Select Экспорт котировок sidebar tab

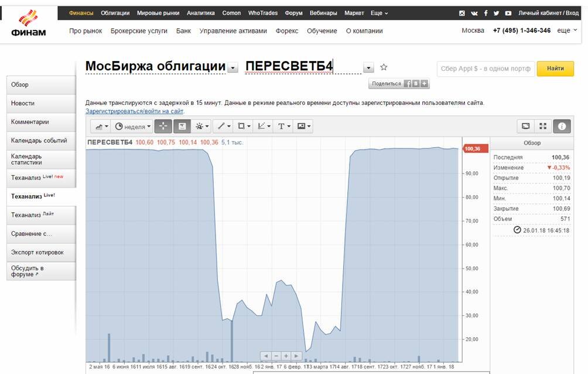pyautogui.click(x=41, y=252)
